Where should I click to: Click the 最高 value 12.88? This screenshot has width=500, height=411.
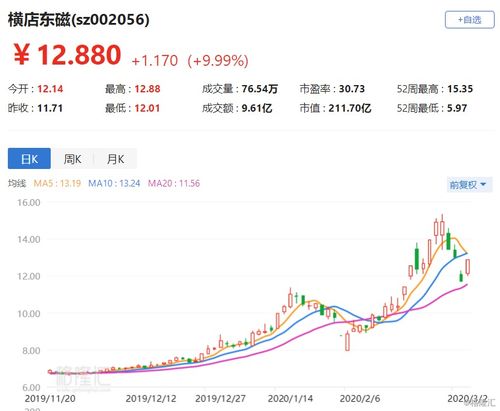click(147, 89)
